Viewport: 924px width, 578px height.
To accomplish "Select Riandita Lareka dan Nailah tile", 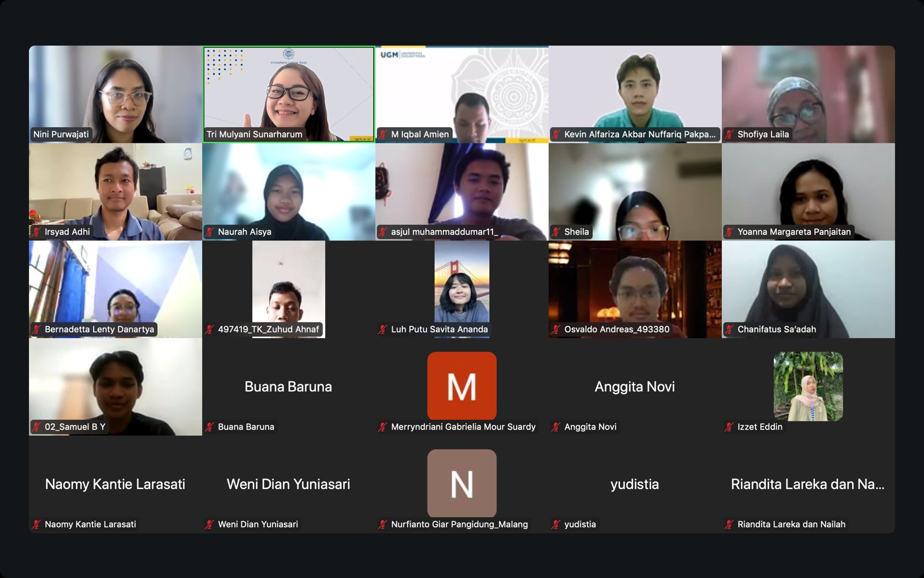I will [808, 484].
